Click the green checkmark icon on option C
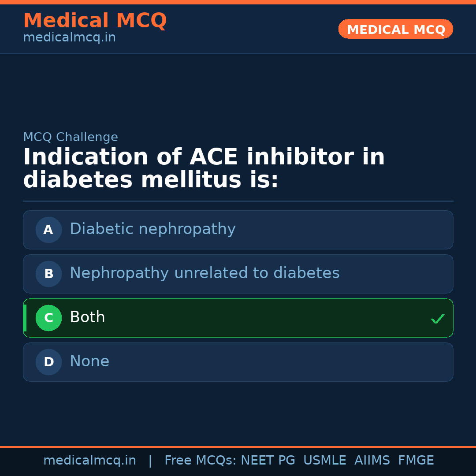Image resolution: width=476 pixels, height=476 pixels. click(437, 319)
